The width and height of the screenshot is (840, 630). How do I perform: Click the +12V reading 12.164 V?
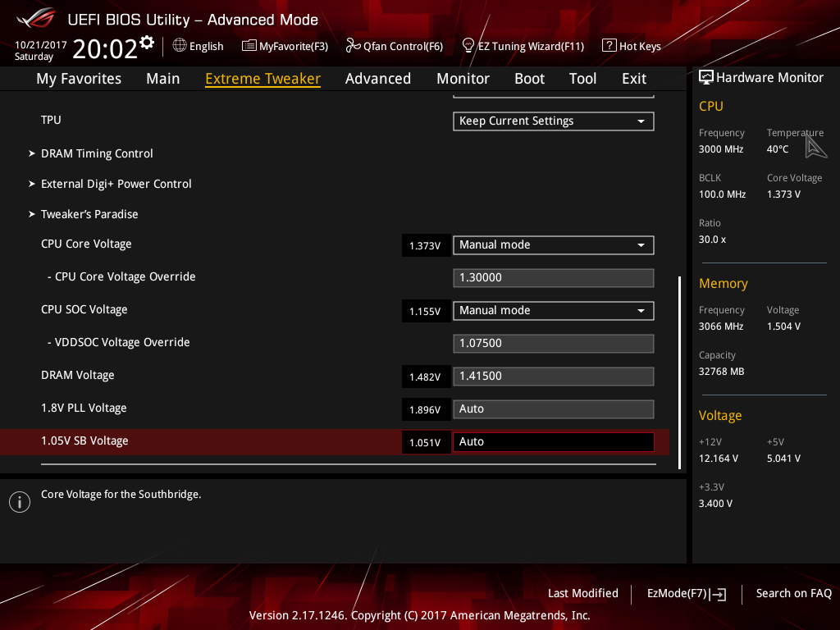pyautogui.click(x=719, y=459)
